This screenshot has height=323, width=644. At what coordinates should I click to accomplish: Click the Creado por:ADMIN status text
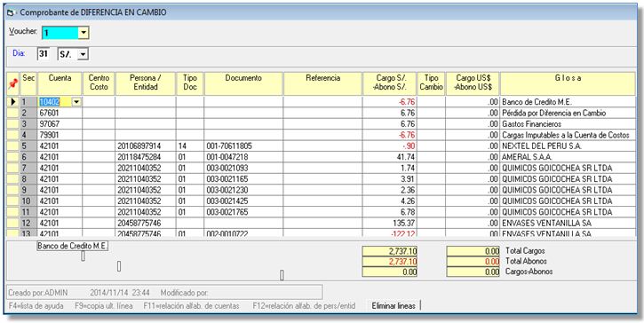38,293
